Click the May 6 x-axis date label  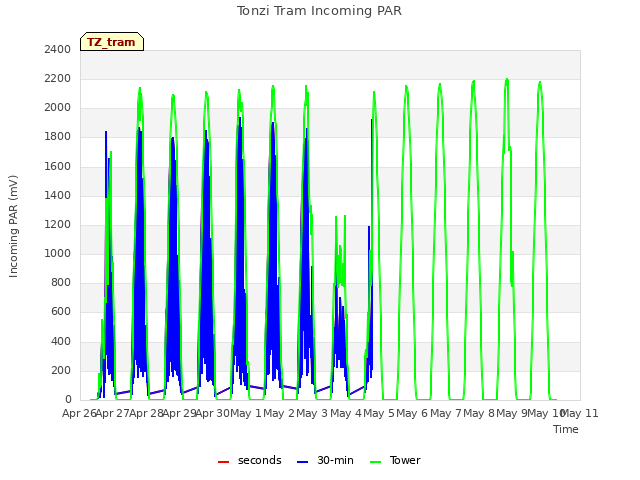(412, 413)
